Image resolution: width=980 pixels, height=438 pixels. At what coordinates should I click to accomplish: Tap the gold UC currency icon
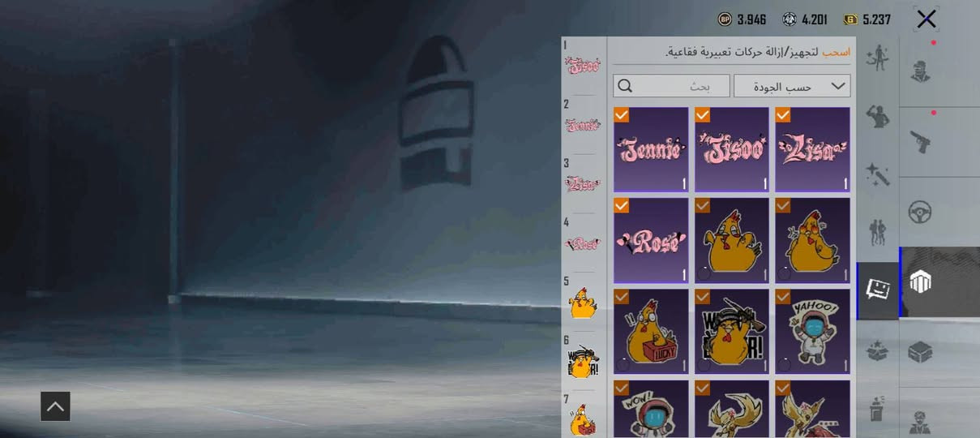pyautogui.click(x=850, y=19)
